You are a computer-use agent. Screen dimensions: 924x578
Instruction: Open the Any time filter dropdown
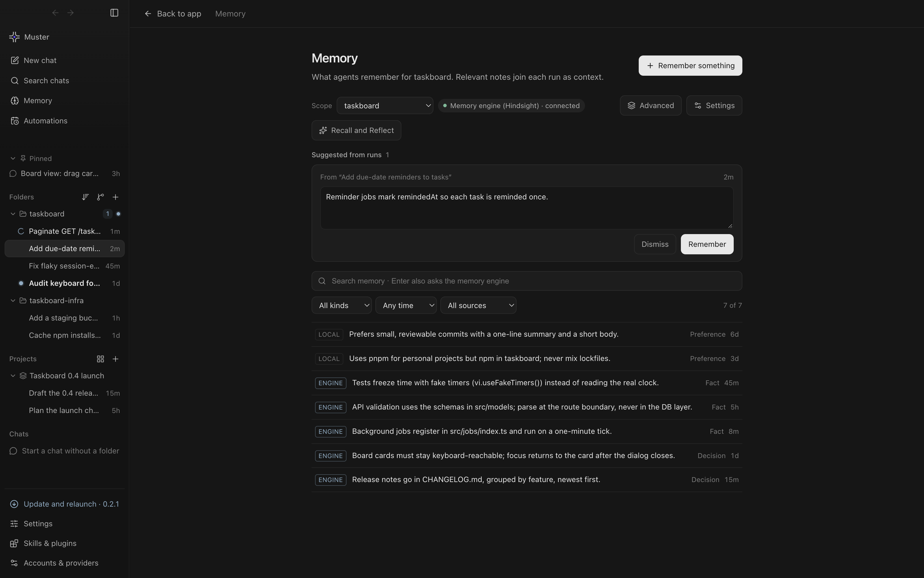(x=406, y=305)
